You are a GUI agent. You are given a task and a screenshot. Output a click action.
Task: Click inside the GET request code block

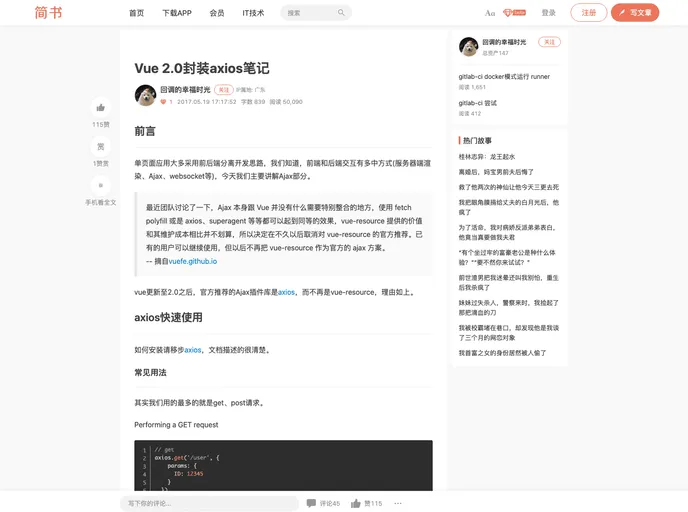coord(283,465)
